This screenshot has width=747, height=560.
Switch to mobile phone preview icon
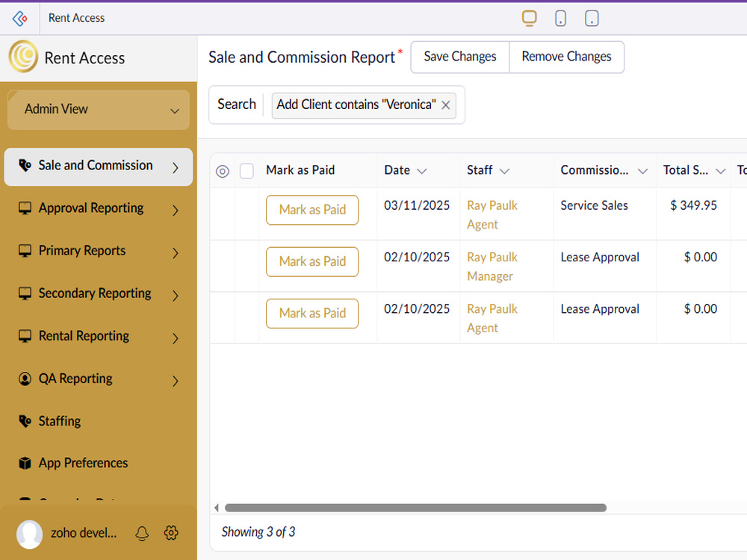(560, 18)
